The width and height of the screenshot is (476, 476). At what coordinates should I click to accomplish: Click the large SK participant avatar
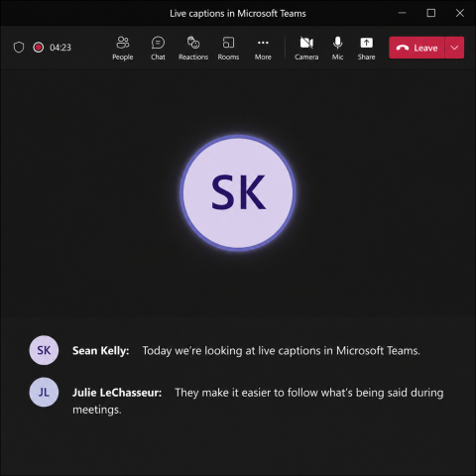(238, 193)
